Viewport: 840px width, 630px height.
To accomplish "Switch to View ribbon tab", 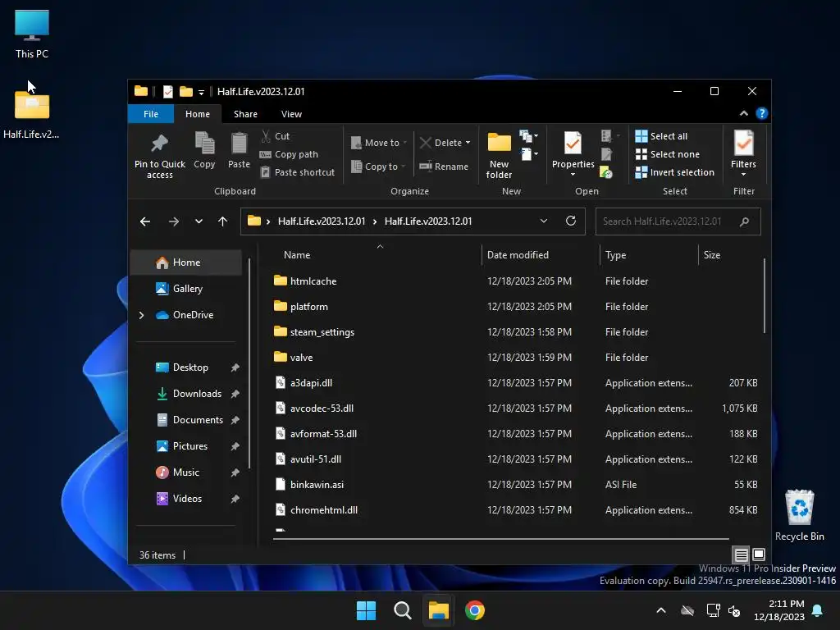I will [291, 114].
